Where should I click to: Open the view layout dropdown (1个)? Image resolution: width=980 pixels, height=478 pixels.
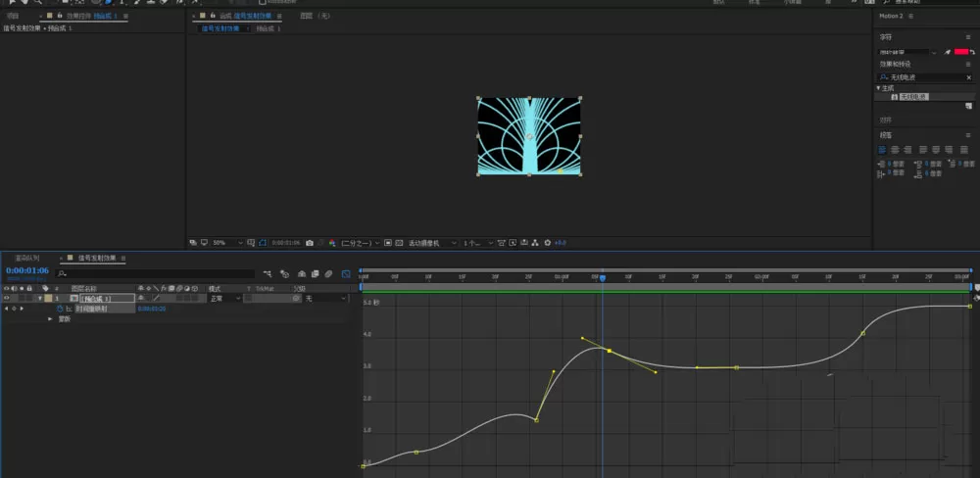(478, 243)
